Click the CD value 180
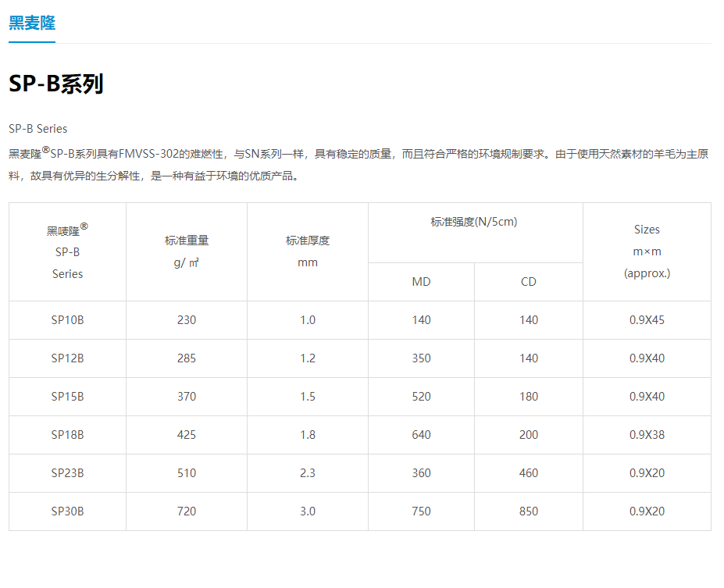The height and width of the screenshot is (588, 724). (529, 397)
